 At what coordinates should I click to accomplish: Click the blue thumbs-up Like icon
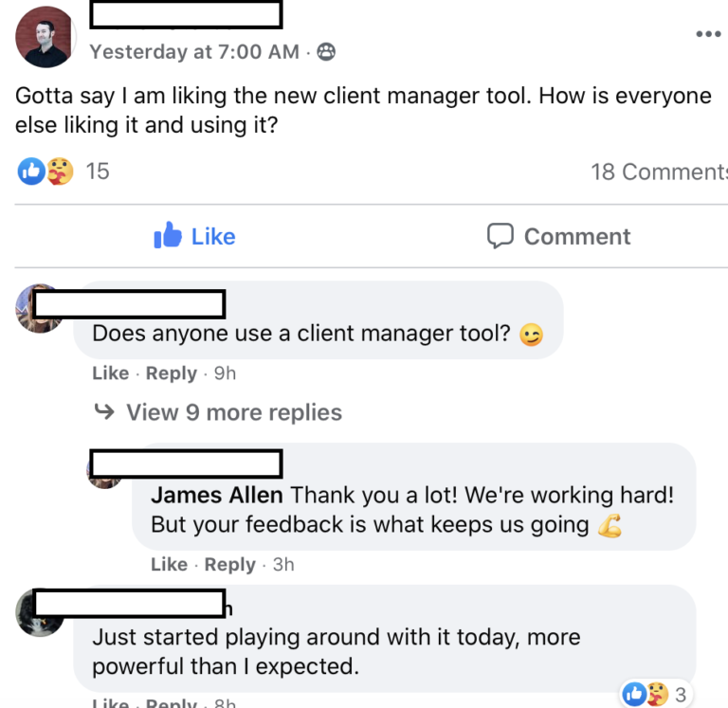[x=168, y=235]
